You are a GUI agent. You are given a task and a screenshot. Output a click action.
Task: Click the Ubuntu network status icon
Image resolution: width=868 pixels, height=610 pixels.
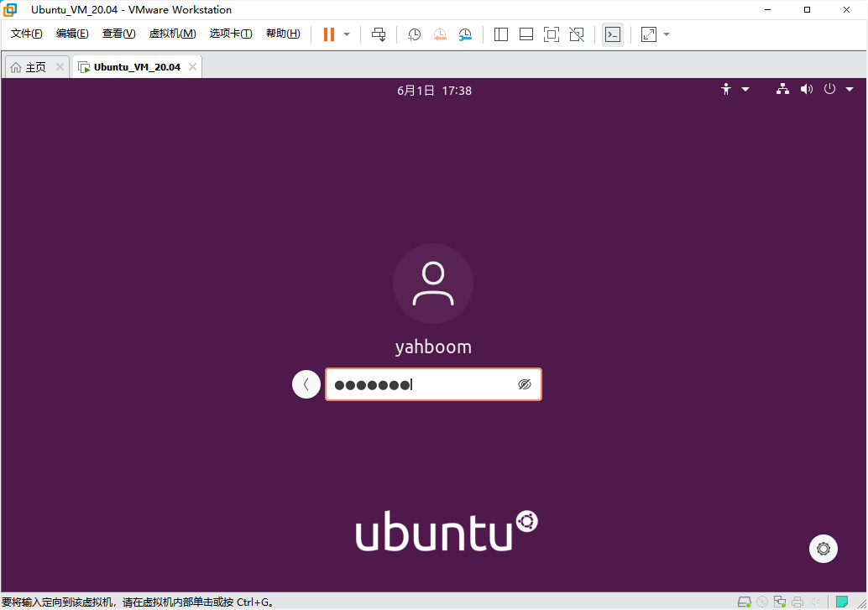click(x=782, y=89)
